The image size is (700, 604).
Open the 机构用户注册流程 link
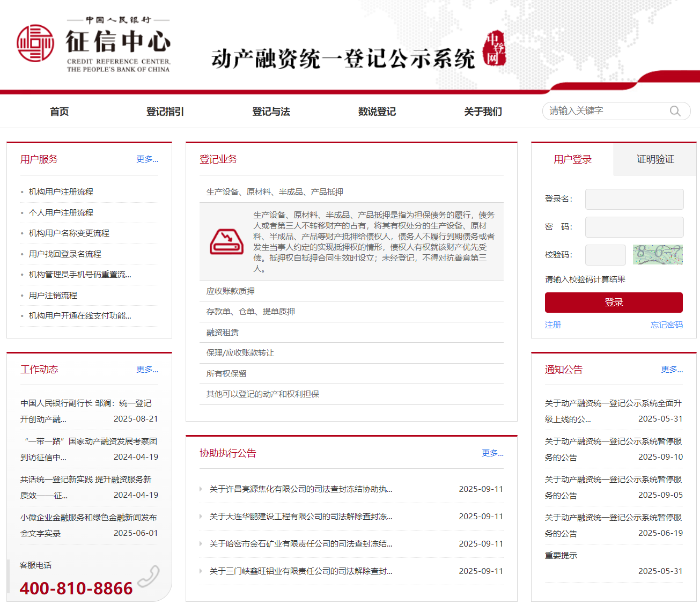pyautogui.click(x=61, y=192)
